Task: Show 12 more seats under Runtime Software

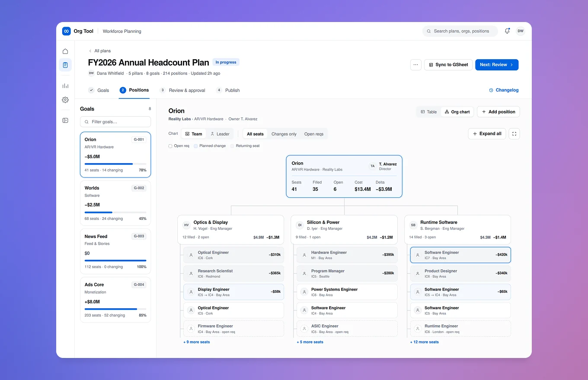Action: [x=425, y=342]
